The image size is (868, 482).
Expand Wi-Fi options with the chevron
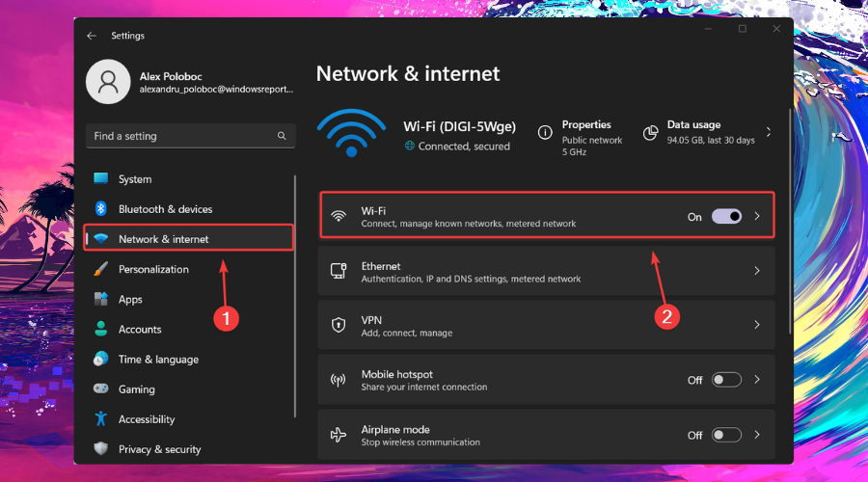pyautogui.click(x=757, y=217)
